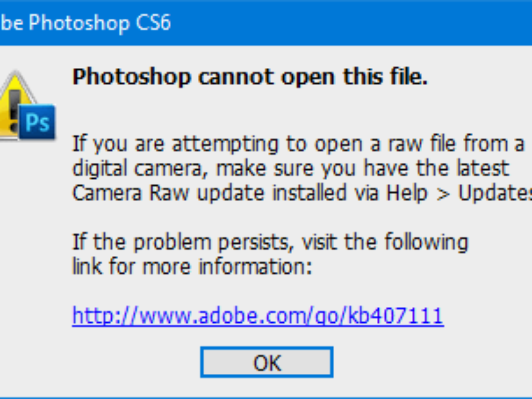Screen dimensions: 532x399
Task: Click the OK button
Action: point(266,362)
